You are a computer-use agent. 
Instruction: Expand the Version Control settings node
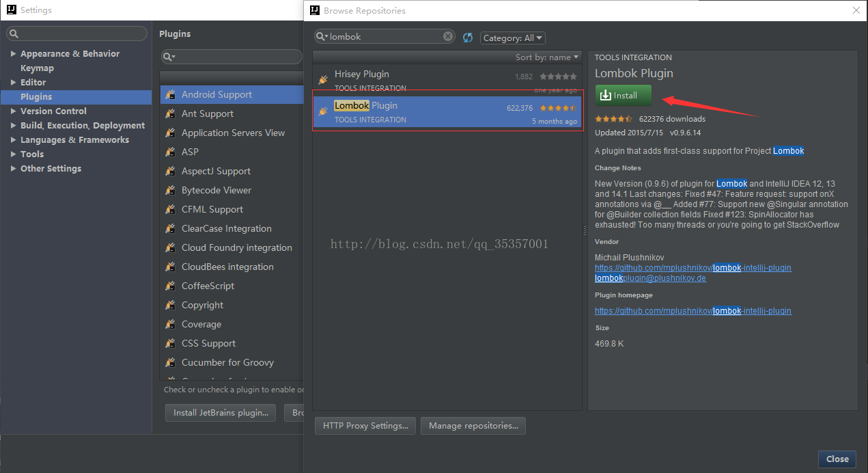click(14, 111)
